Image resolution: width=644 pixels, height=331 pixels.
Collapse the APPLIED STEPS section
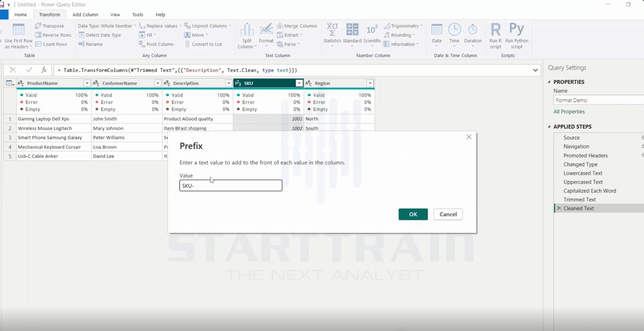pos(549,127)
